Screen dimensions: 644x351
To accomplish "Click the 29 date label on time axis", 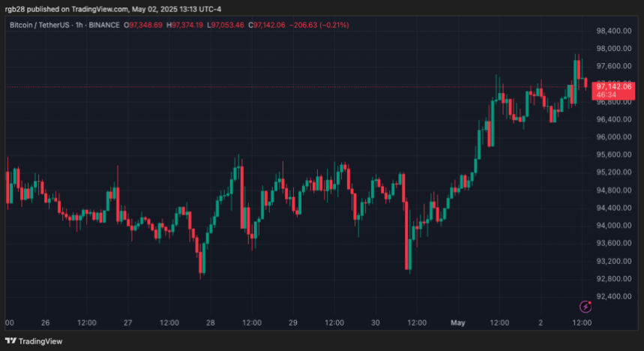I will coord(293,322).
